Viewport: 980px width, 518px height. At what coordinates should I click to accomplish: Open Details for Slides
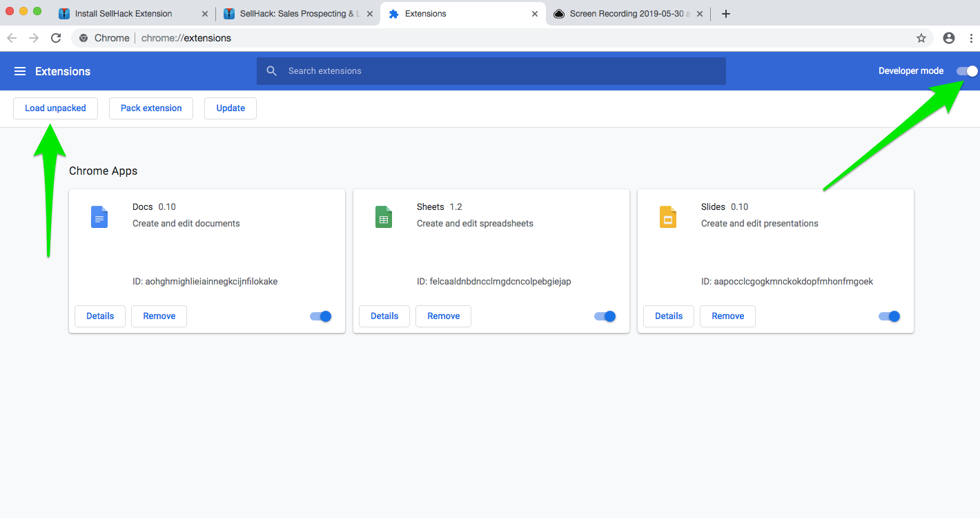(x=669, y=316)
